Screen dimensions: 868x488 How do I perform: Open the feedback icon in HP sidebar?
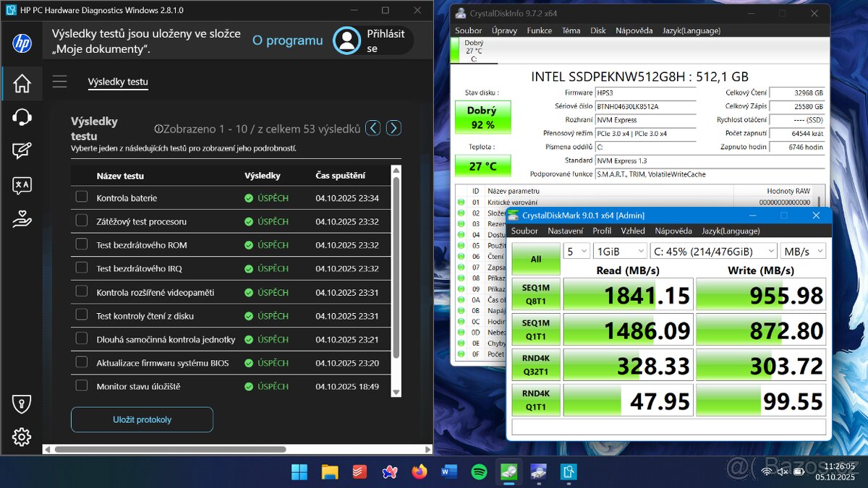[x=22, y=151]
